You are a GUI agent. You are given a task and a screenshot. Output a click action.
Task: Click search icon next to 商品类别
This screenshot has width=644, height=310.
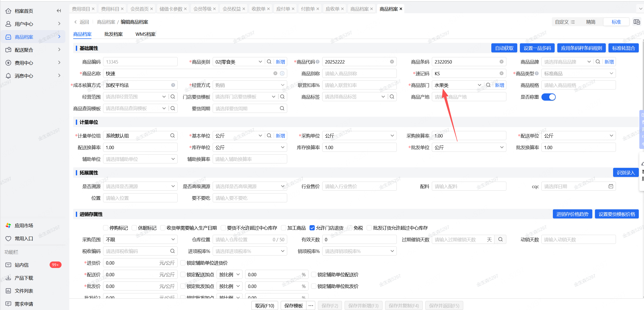269,62
